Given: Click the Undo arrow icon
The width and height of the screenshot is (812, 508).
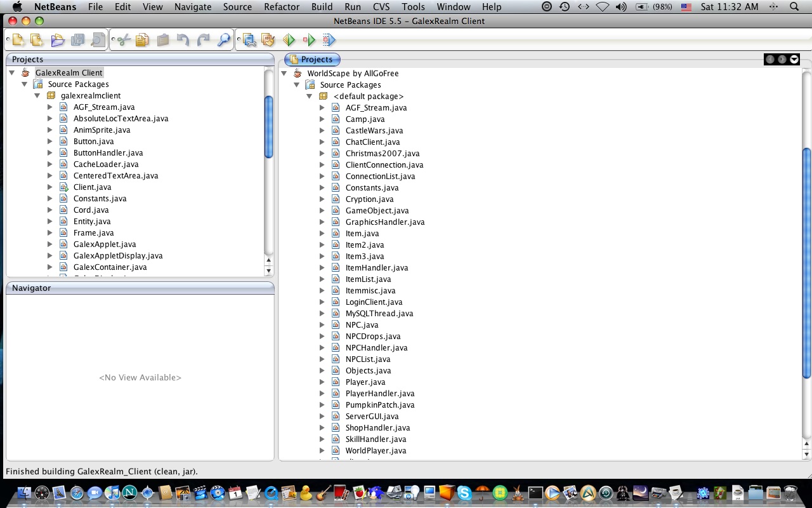Looking at the screenshot, I should [x=183, y=41].
